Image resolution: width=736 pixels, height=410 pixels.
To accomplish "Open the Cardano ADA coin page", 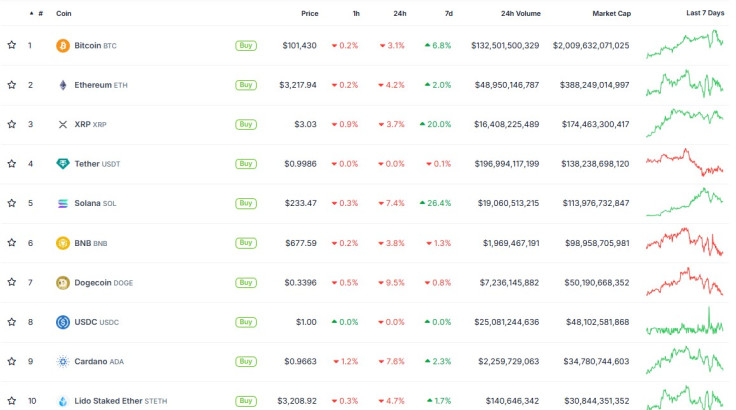I will coord(99,362).
